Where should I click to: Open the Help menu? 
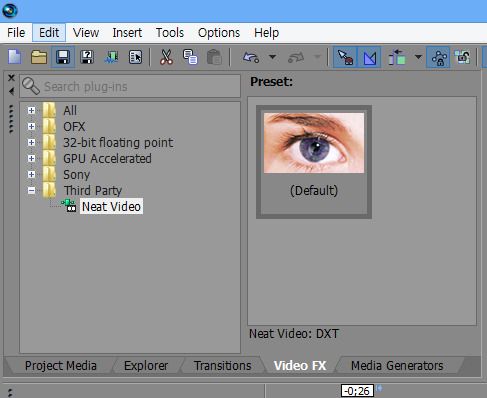267,33
